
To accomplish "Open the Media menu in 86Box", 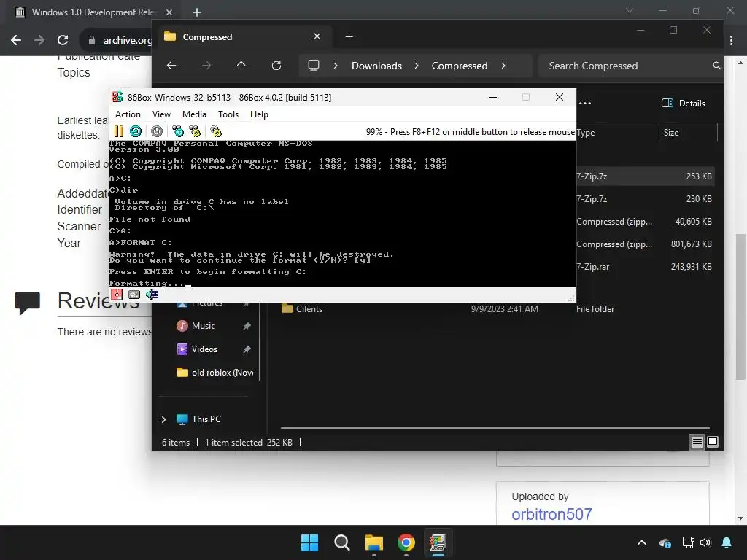I will (x=194, y=114).
